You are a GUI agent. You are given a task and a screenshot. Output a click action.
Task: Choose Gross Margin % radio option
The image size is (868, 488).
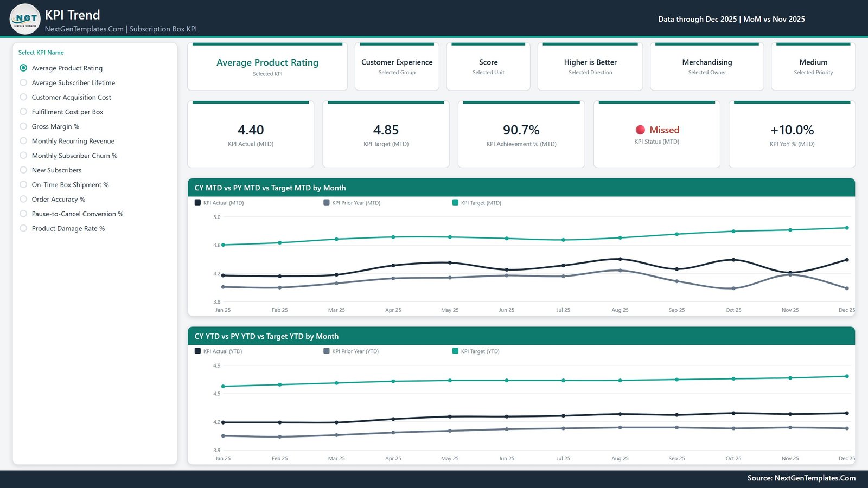point(23,126)
